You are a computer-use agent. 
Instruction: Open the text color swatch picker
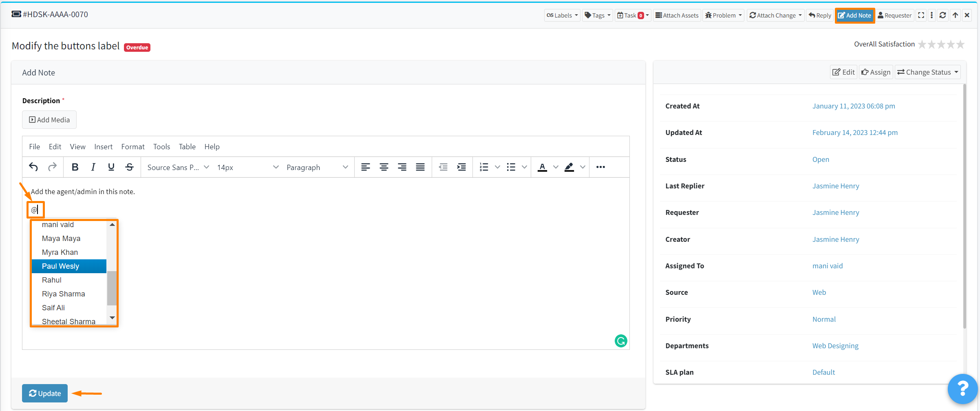pos(542,167)
